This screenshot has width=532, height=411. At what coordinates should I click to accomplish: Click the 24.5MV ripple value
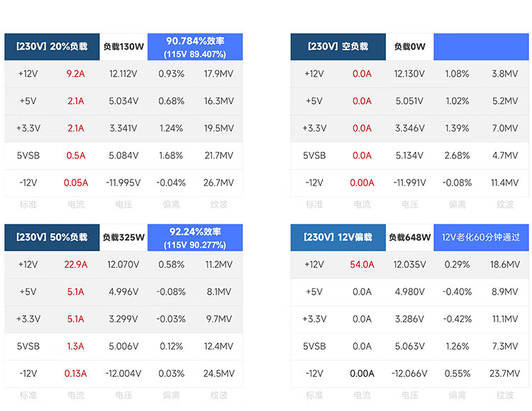(x=218, y=373)
